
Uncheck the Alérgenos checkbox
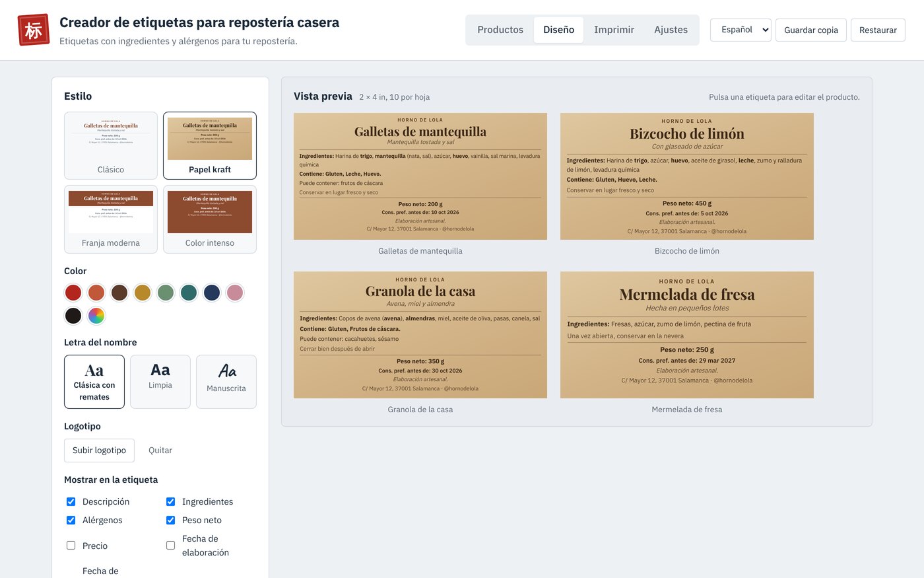click(x=71, y=521)
